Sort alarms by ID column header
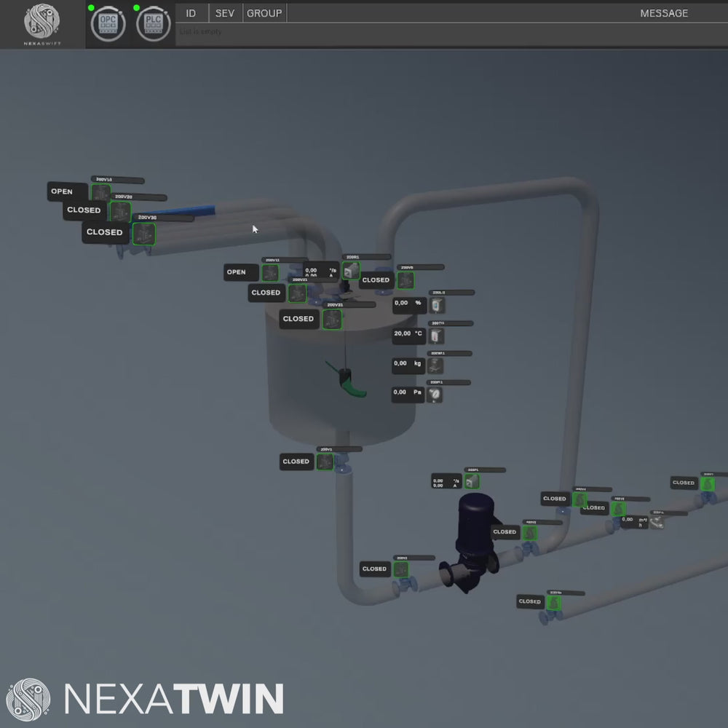The height and width of the screenshot is (728, 728). click(x=191, y=13)
